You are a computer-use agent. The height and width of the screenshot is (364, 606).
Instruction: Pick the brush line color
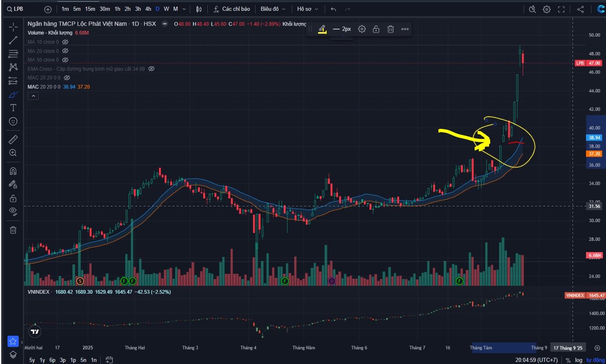pyautogui.click(x=322, y=29)
